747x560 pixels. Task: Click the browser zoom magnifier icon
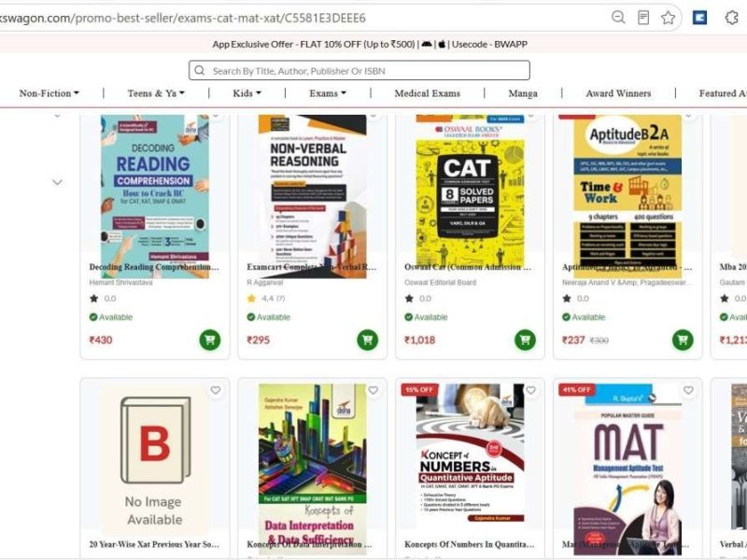618,18
